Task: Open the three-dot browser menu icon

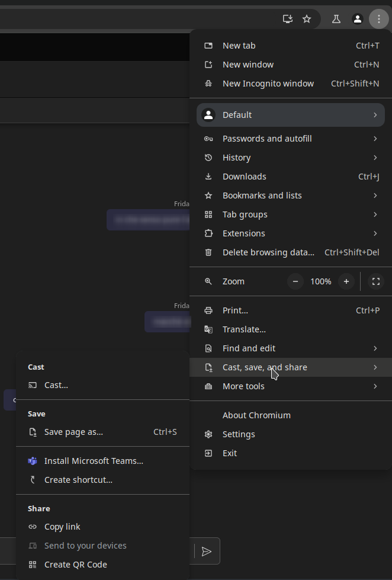Action: point(379,18)
